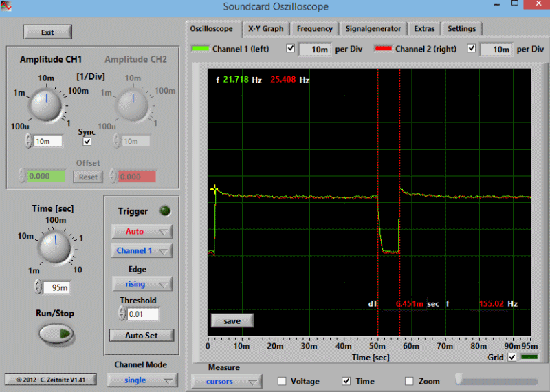The image size is (550, 392).
Task: Click the red offset stepper arrows
Action: [113, 176]
